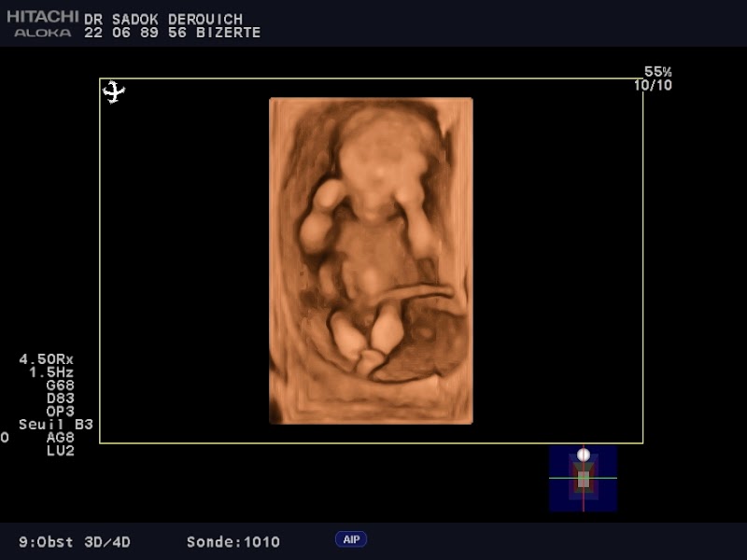Click the AIP badge in status bar
747x560 pixels.
(351, 539)
